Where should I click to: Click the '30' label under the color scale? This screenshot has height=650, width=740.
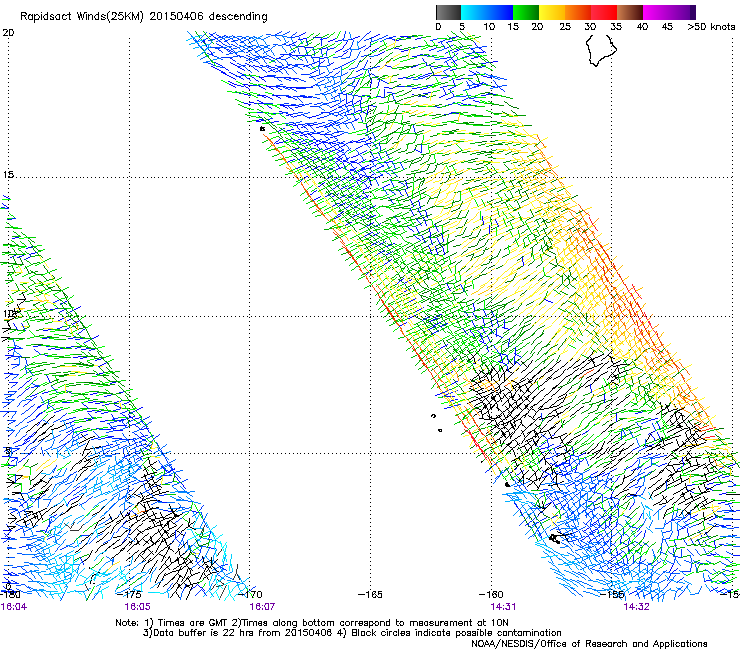pyautogui.click(x=590, y=27)
